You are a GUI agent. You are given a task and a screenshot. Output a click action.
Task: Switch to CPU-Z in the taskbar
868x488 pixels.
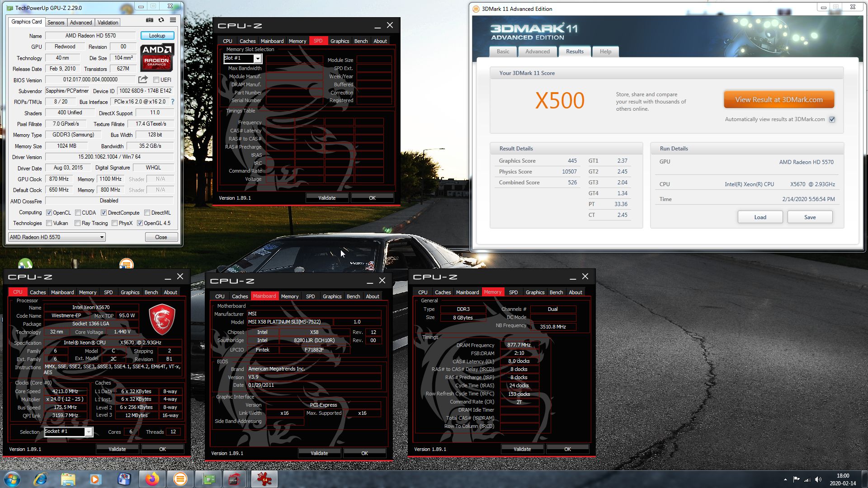[x=234, y=479]
